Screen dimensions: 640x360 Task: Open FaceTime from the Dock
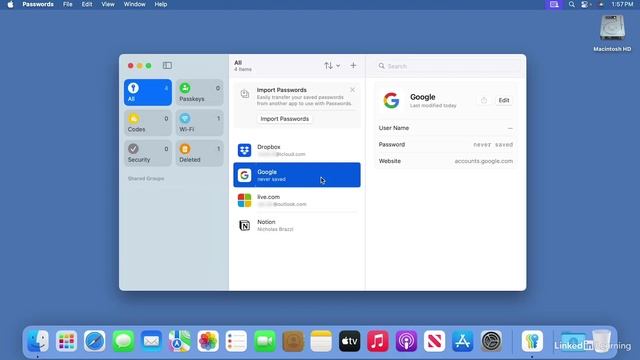[x=264, y=341]
